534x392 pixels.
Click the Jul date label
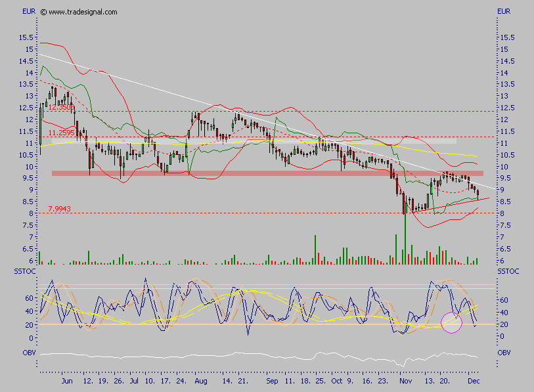(x=134, y=381)
